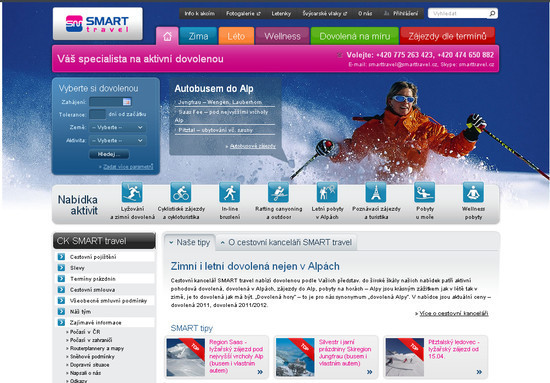Open the Země country dropdown

[118, 127]
